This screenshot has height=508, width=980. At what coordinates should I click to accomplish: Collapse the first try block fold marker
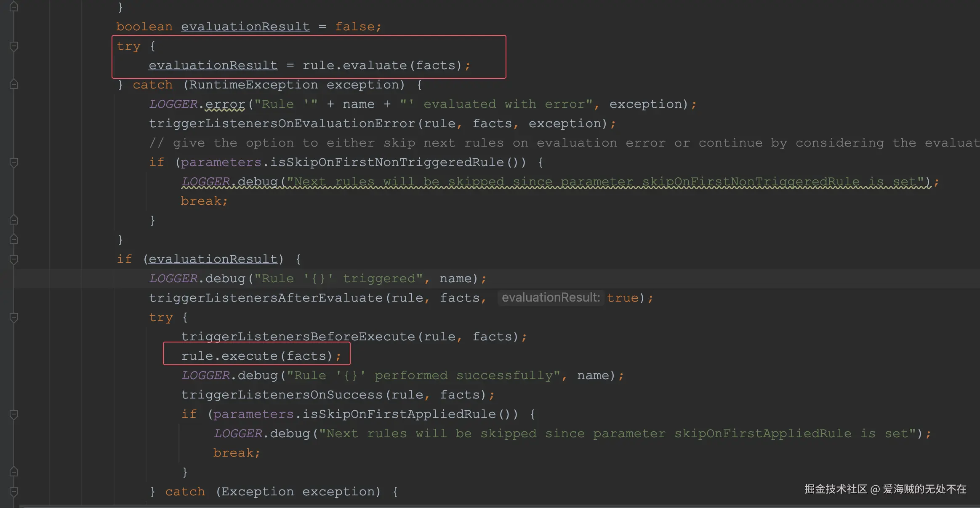[13, 46]
